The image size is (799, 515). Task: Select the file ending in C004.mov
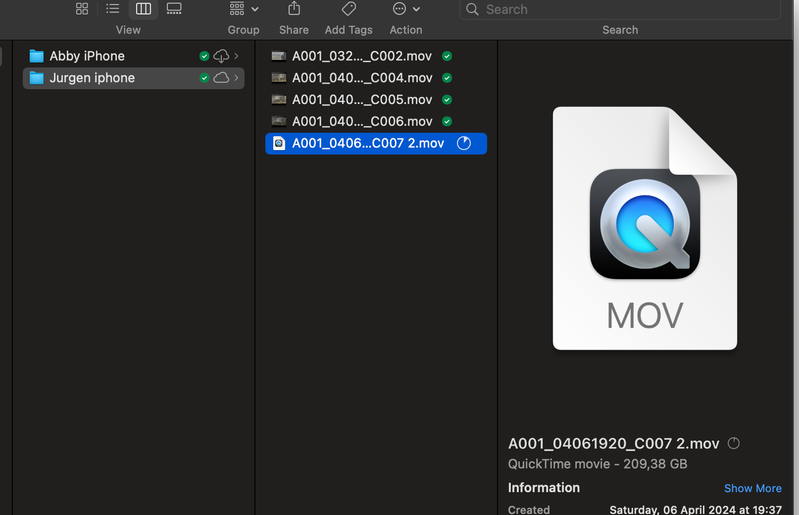click(x=362, y=78)
